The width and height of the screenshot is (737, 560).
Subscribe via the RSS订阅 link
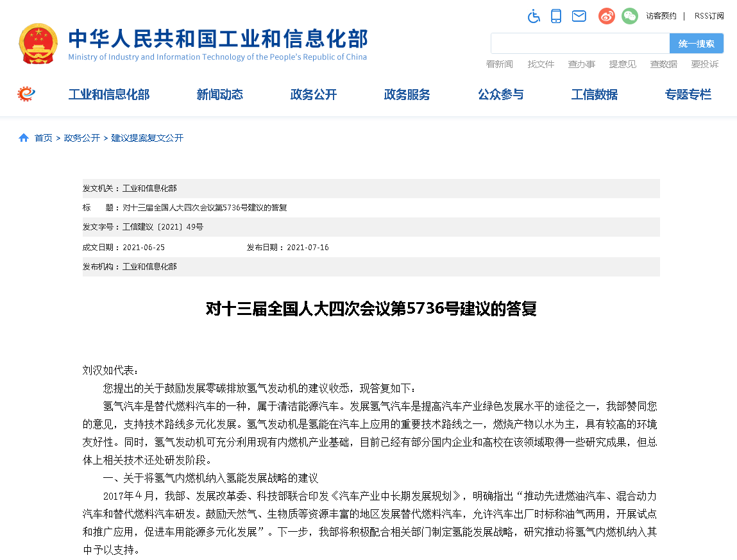point(708,16)
